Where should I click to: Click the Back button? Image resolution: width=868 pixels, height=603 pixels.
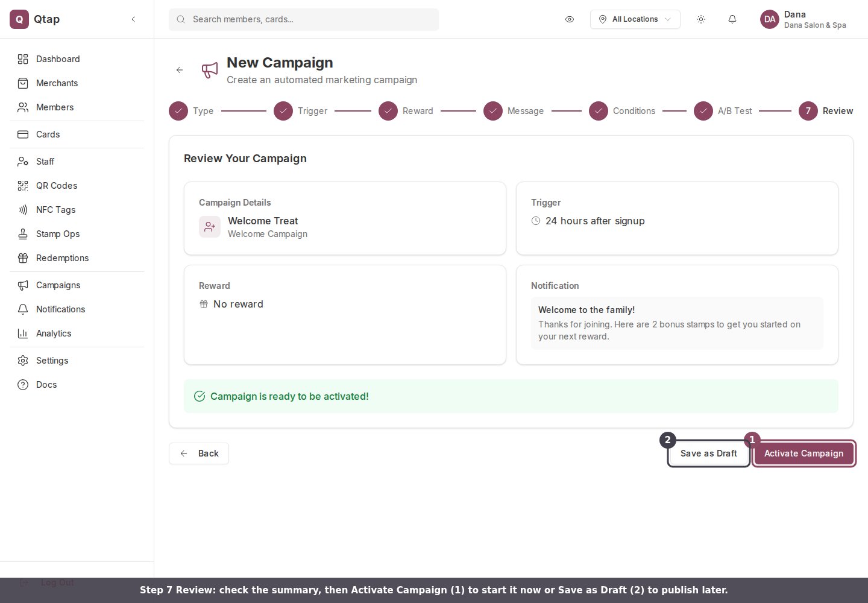point(199,453)
